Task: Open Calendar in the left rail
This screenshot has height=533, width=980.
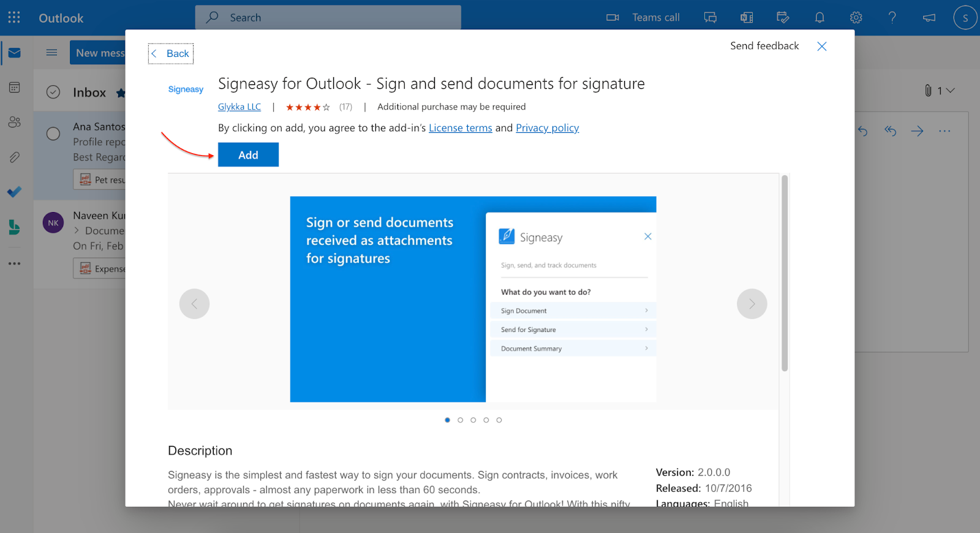Action: [x=15, y=88]
